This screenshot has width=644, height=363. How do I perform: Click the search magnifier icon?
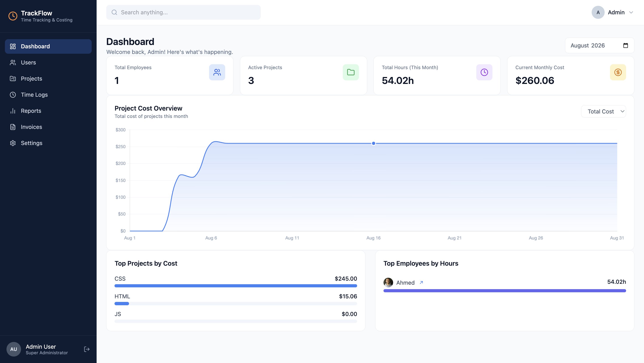(114, 12)
